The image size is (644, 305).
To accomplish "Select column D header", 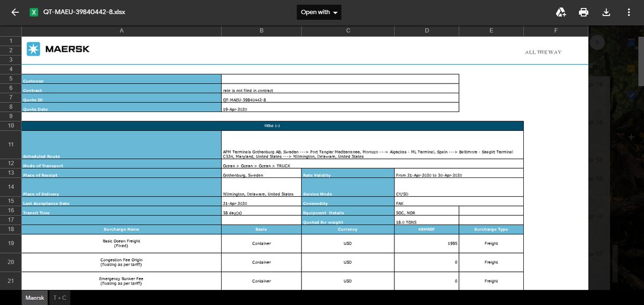I will pos(427,31).
